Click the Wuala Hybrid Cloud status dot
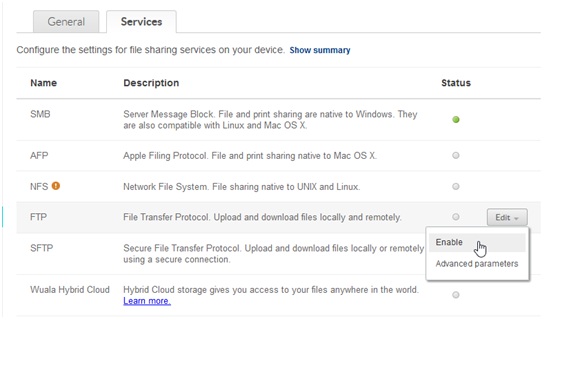Viewport: 580px width, 386px height. pyautogui.click(x=456, y=295)
